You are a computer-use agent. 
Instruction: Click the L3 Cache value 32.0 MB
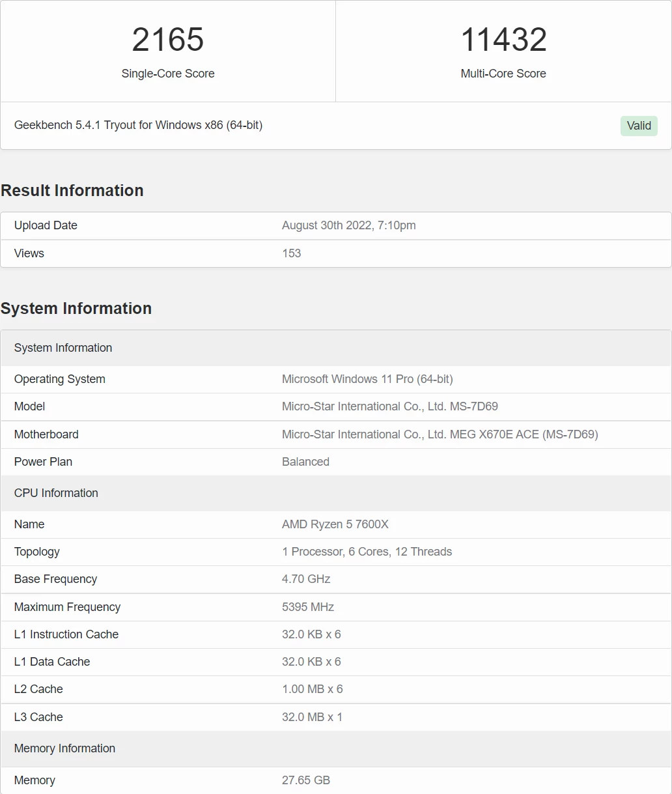click(x=312, y=717)
